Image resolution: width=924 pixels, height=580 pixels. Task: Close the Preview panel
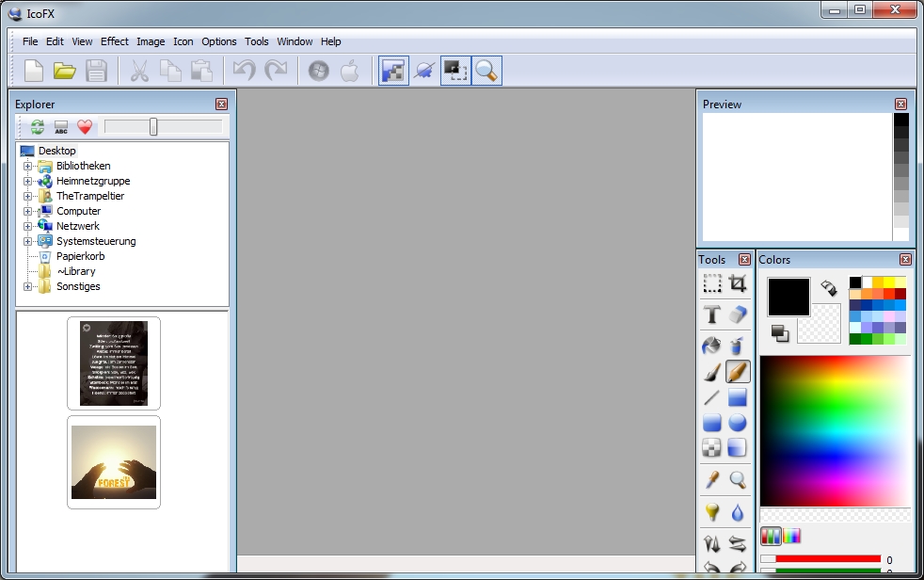900,105
